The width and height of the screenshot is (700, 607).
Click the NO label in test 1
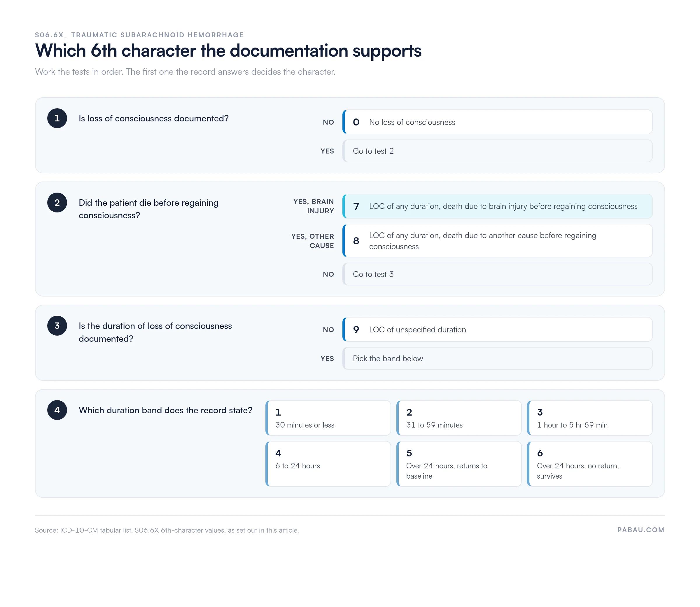[328, 122]
